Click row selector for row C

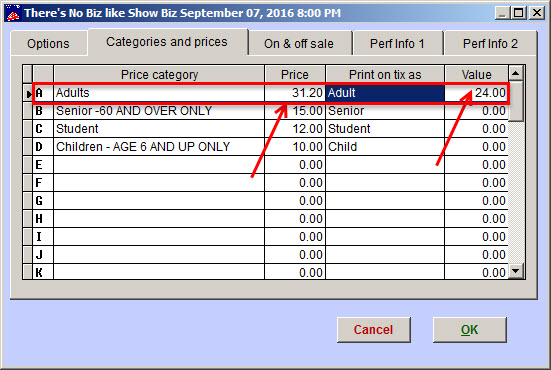pos(28,129)
